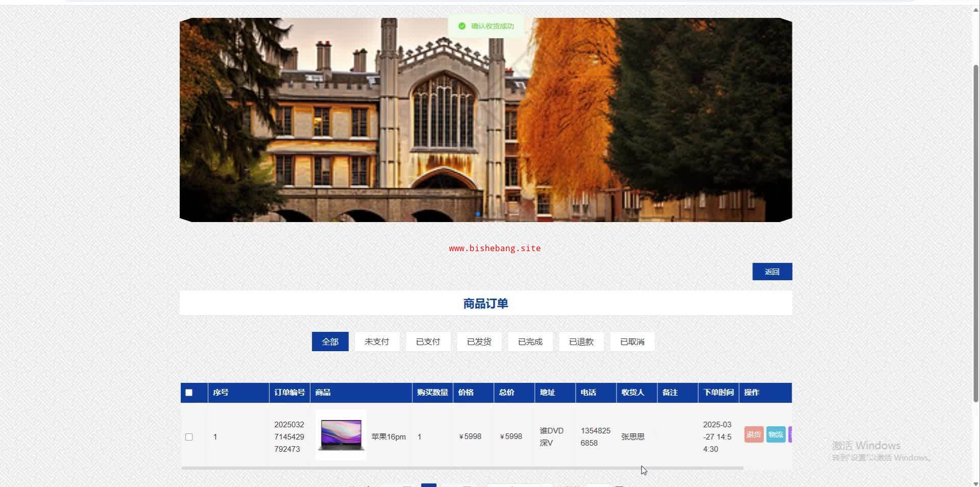Click the campus banner image

[x=486, y=120]
